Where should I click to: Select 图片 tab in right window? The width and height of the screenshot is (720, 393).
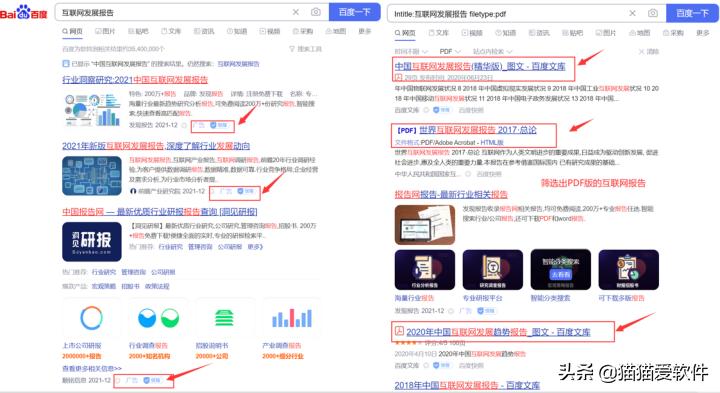[606, 33]
